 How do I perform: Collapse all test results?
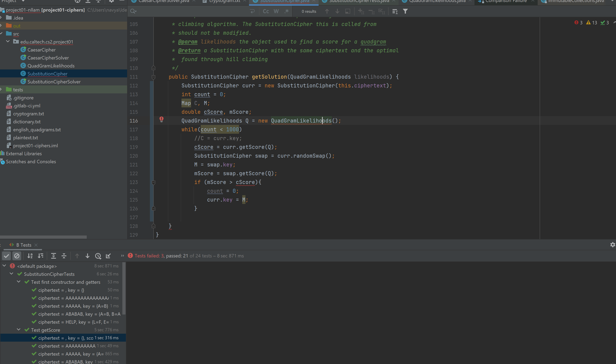pos(64,256)
